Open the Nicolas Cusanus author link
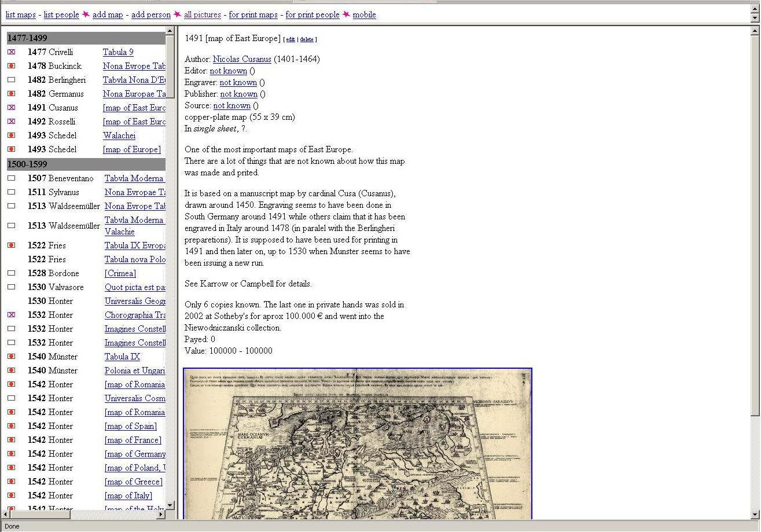This screenshot has height=532, width=761. click(241, 59)
